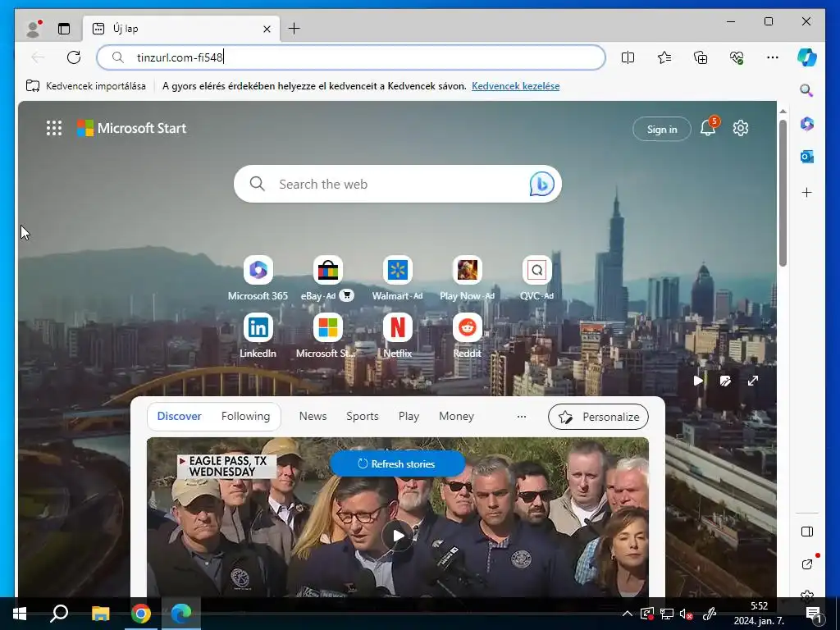Click Refresh stories button
Viewport: 840px width, 630px height.
[x=397, y=464]
